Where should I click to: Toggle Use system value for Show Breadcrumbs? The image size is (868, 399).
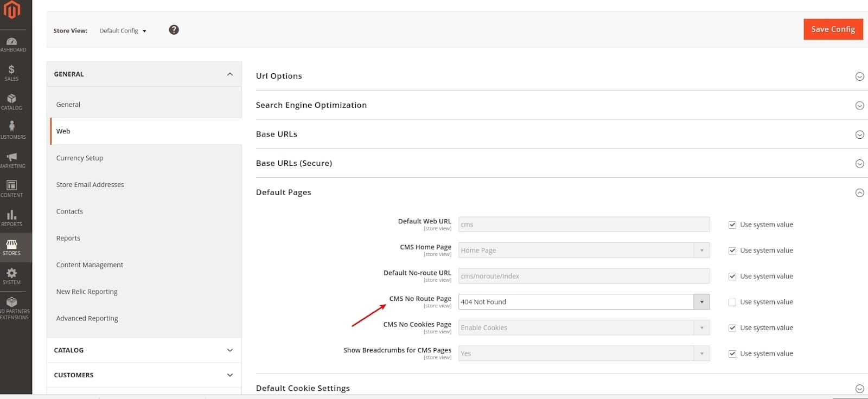point(732,354)
